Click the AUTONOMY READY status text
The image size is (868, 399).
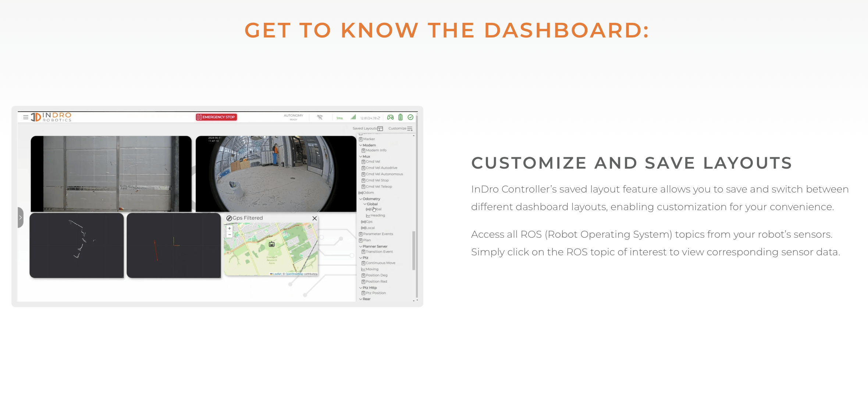pyautogui.click(x=294, y=117)
